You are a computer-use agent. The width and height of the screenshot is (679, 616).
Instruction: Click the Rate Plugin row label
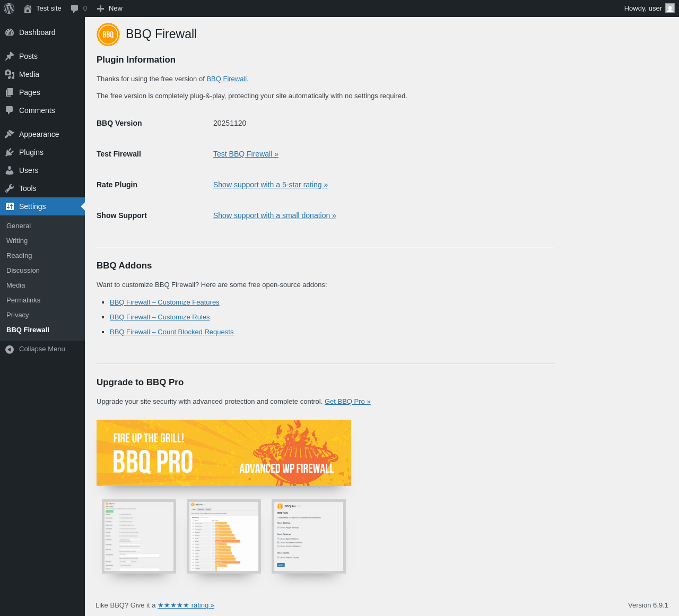(x=117, y=185)
